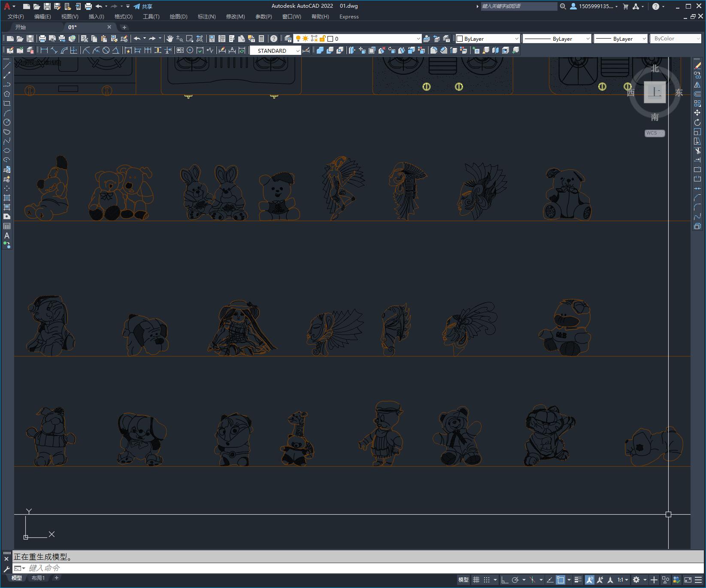This screenshot has width=706, height=588.
Task: Click the Mirror tool in Modify toolbar
Action: tap(697, 84)
